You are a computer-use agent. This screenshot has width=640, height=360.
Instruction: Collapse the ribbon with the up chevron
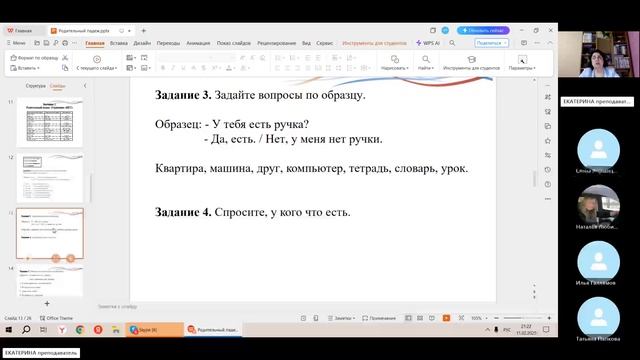(x=550, y=43)
